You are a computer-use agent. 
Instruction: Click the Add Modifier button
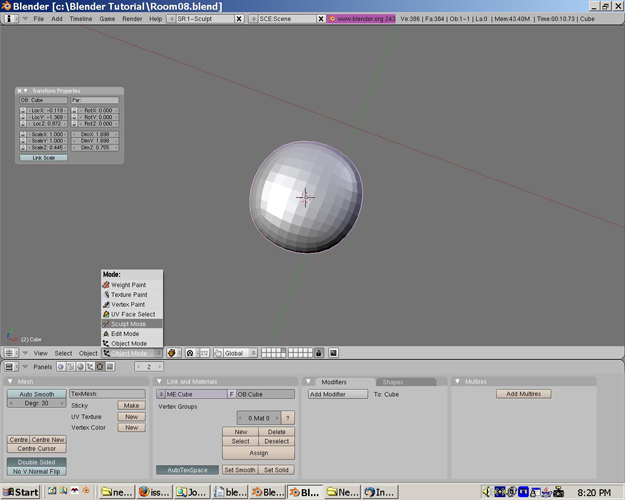click(338, 394)
